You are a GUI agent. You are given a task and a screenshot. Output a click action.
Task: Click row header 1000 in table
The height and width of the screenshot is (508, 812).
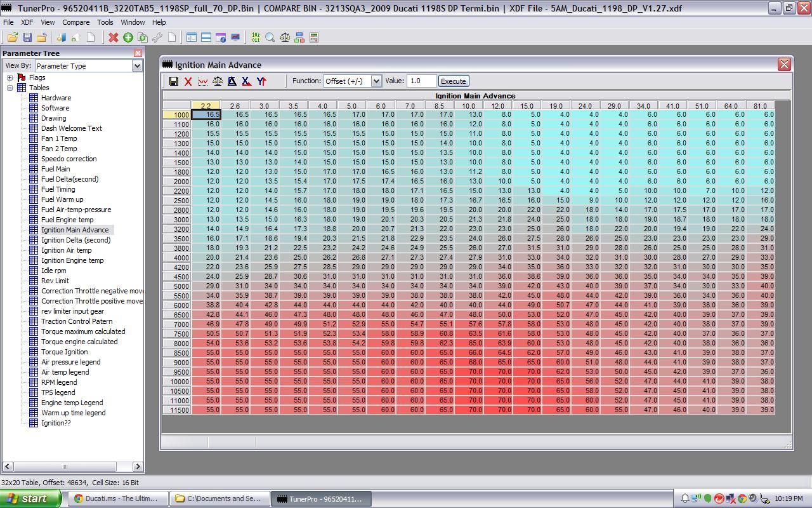point(177,115)
